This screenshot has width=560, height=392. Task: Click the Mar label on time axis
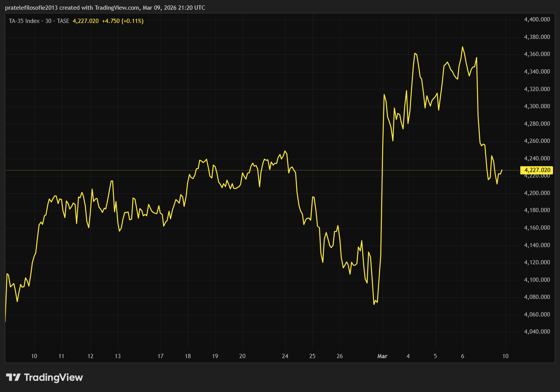[x=382, y=356]
